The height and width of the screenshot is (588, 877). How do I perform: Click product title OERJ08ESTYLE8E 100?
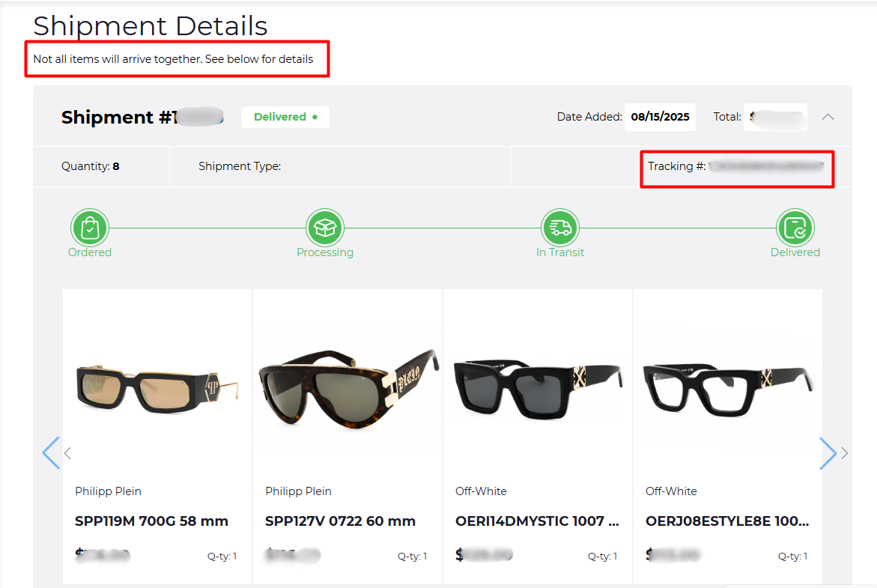727,521
